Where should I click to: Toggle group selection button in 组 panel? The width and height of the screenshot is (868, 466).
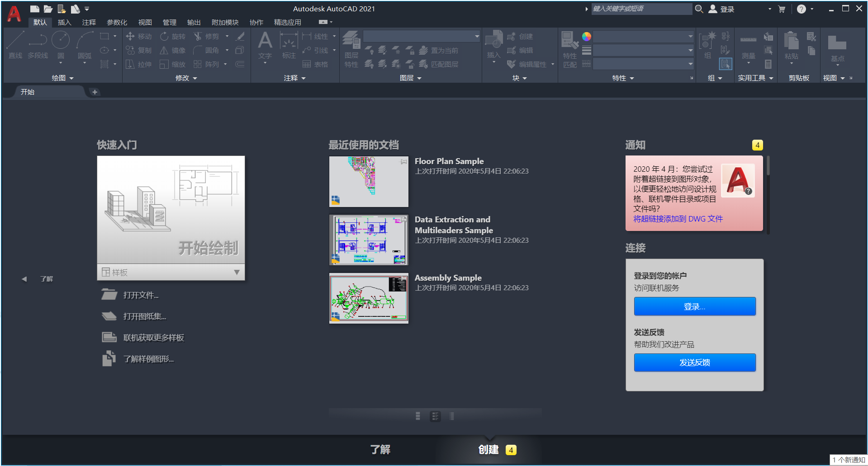click(x=726, y=64)
